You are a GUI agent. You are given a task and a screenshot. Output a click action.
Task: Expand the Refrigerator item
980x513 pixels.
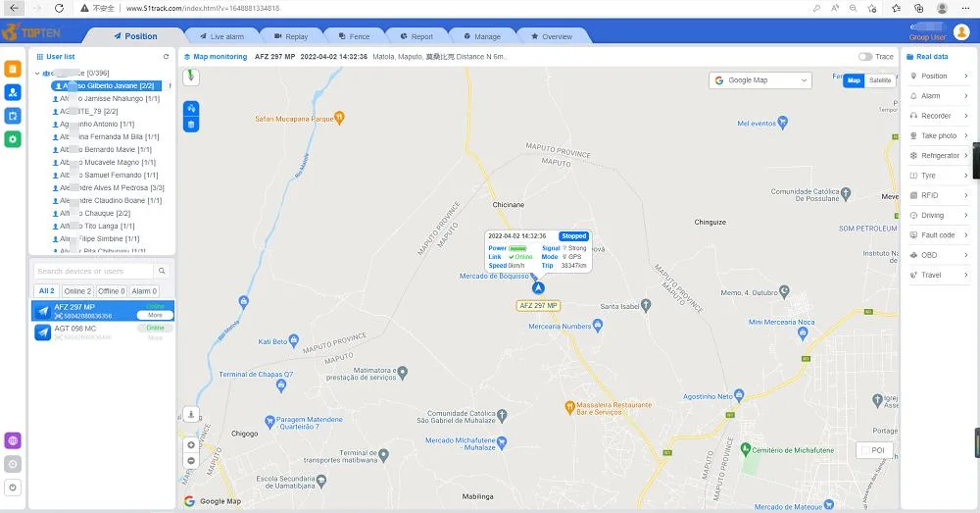click(x=939, y=155)
